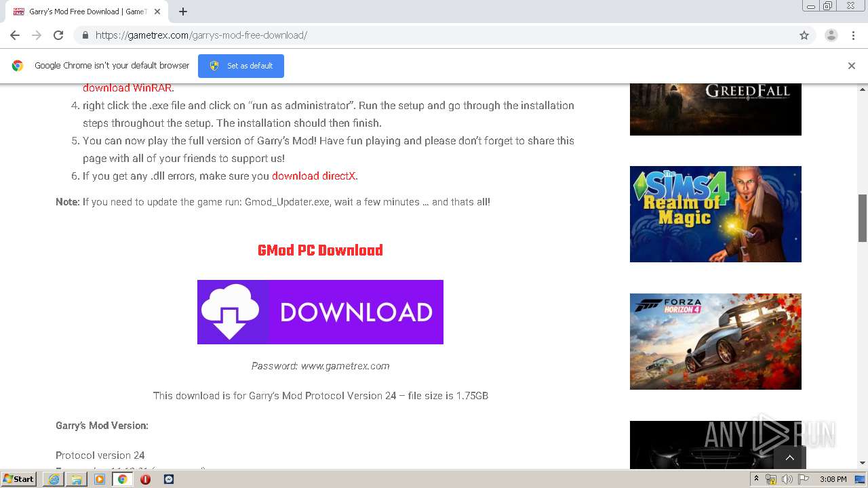
Task: Open the network icon in system tray
Action: point(771,479)
